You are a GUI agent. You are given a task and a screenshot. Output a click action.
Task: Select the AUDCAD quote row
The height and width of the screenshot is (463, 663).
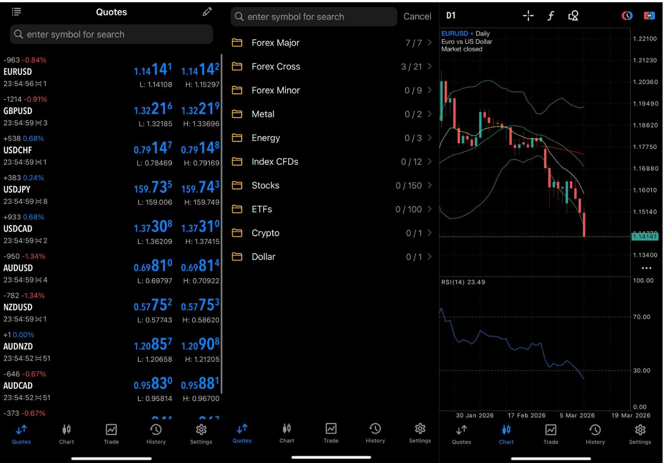tap(111, 386)
